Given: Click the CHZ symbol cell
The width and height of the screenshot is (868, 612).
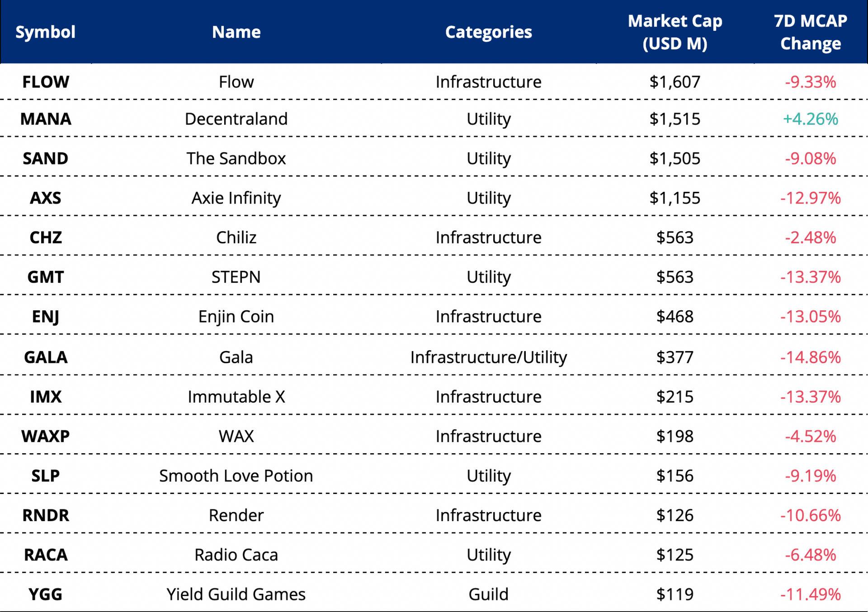Looking at the screenshot, I should pyautogui.click(x=46, y=237).
